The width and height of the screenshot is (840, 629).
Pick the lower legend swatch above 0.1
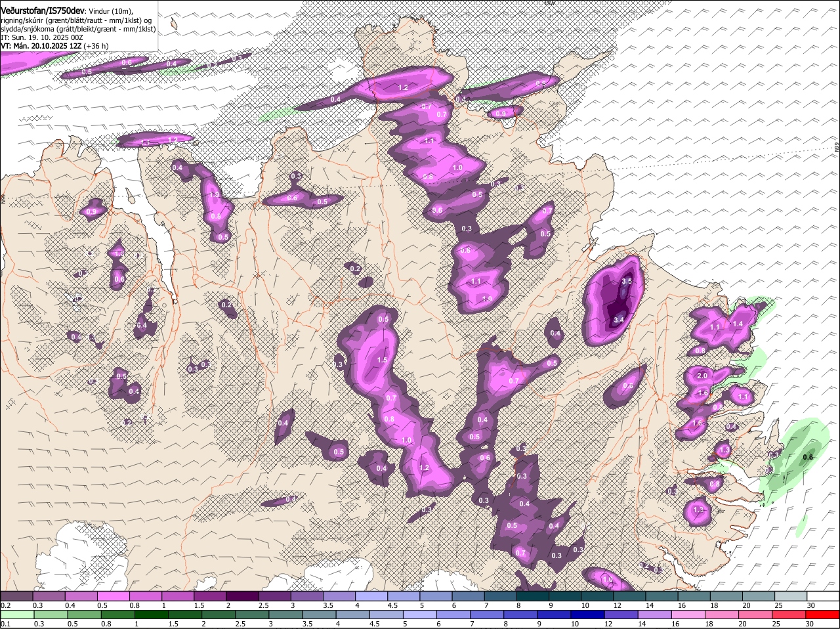[x=17, y=615]
